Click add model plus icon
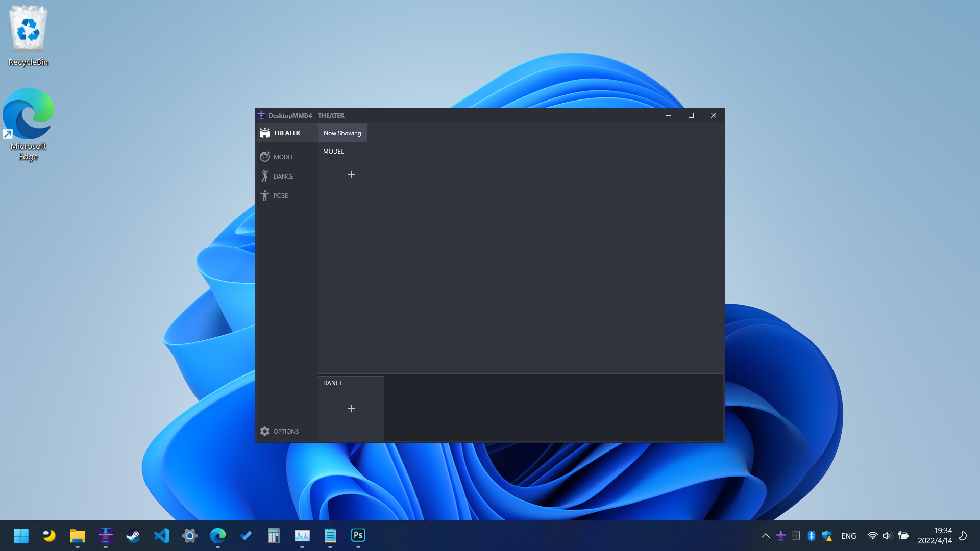The height and width of the screenshot is (551, 980). [x=351, y=174]
